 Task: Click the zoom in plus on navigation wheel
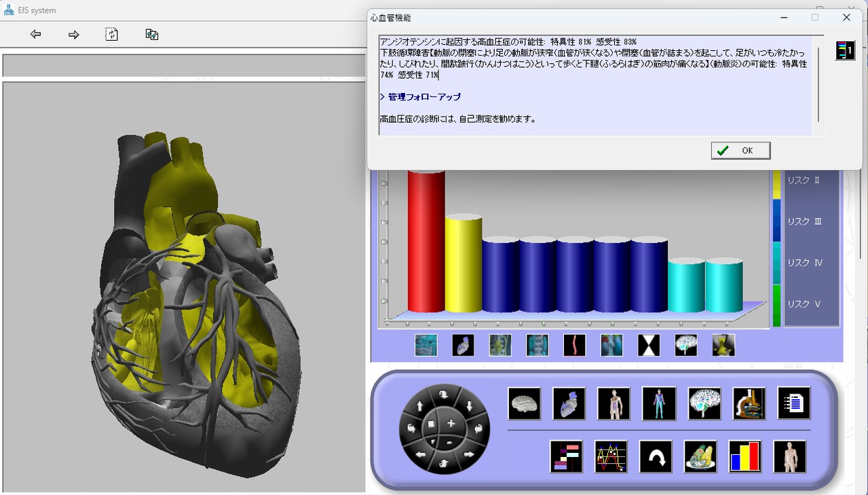coord(451,424)
